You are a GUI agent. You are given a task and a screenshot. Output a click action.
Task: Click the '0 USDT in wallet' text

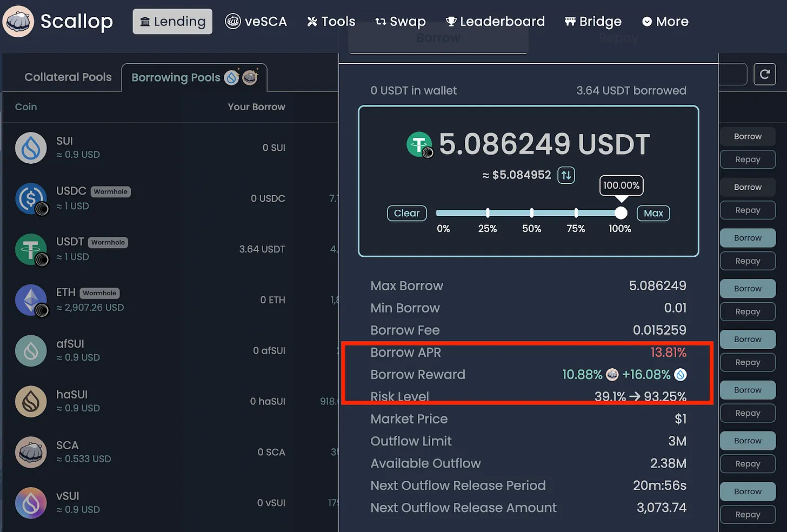413,90
